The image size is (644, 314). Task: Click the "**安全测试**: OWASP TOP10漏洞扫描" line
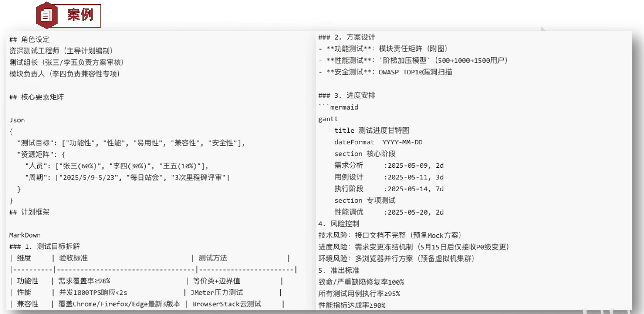point(385,72)
